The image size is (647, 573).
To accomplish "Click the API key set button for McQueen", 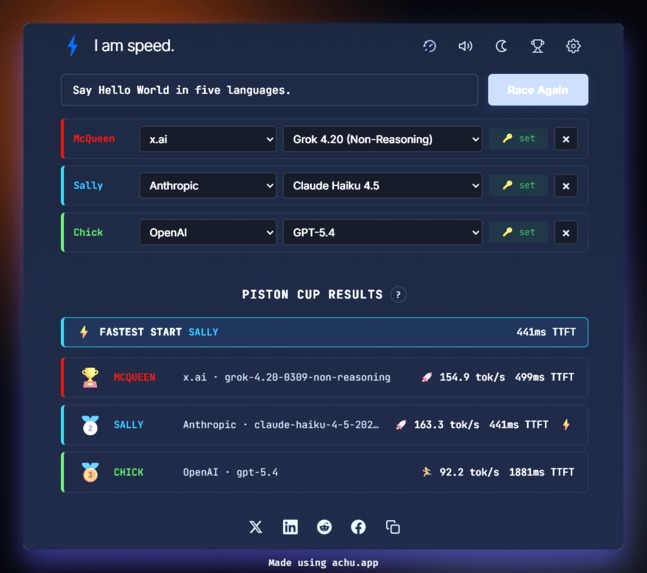I will pyautogui.click(x=518, y=139).
